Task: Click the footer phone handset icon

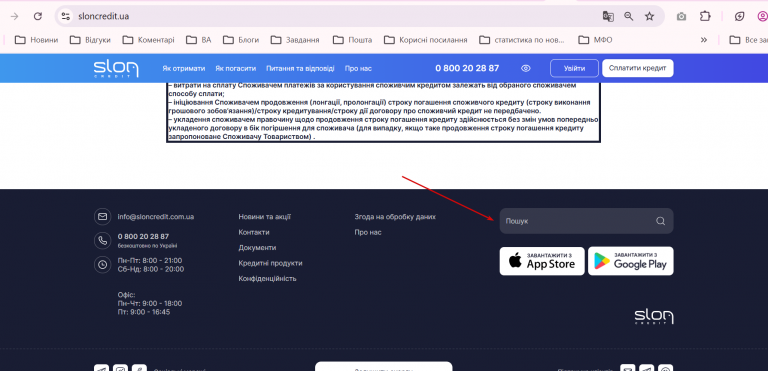Action: 102,240
